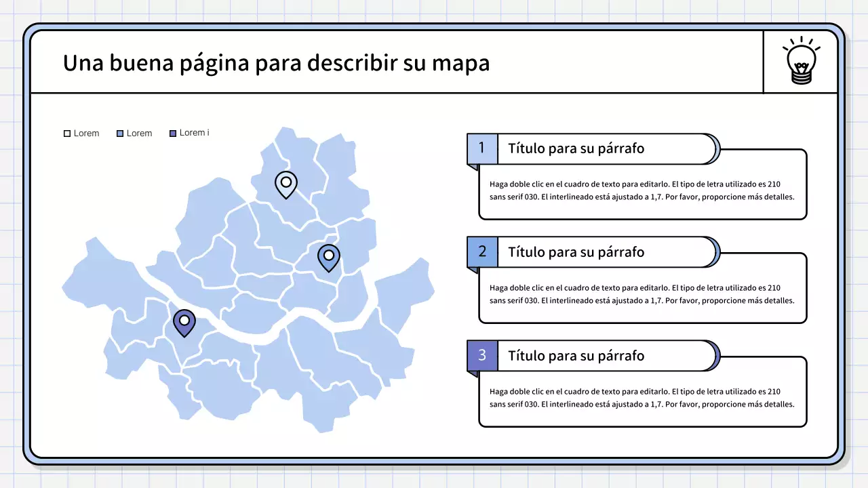The width and height of the screenshot is (868, 488).
Task: Toggle the second Lorem legend checkbox
Action: [x=120, y=133]
